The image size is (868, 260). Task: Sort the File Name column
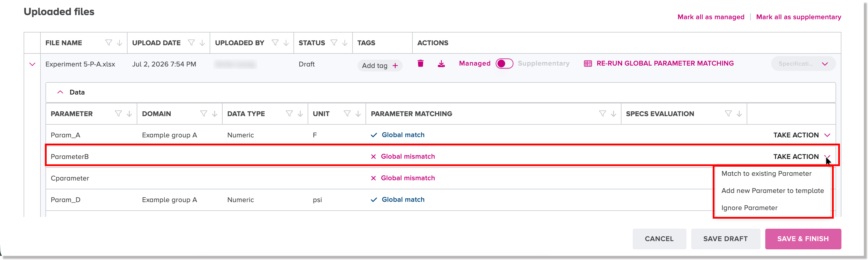pos(120,43)
